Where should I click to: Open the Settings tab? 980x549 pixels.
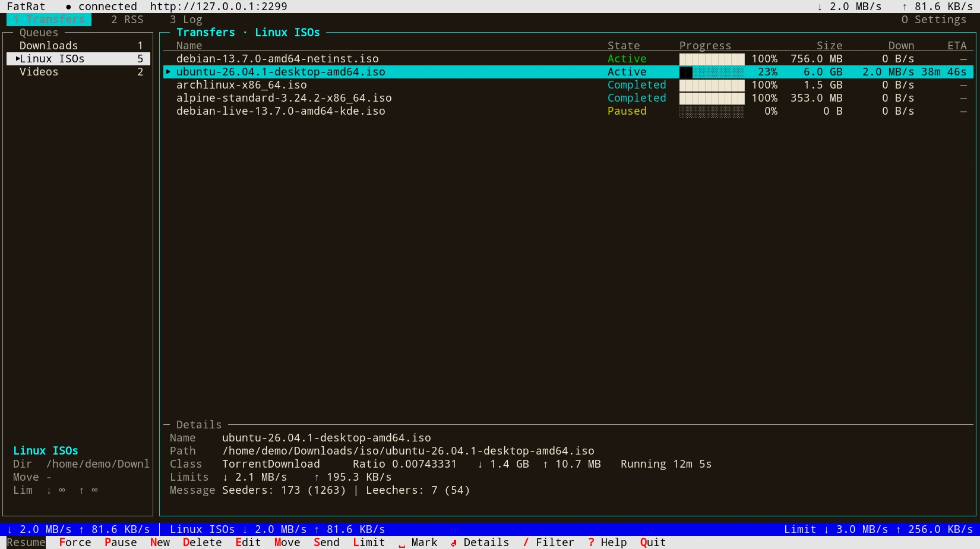coord(934,20)
